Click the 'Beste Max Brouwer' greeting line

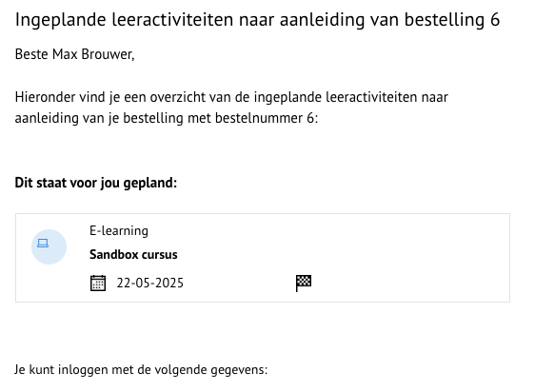coord(74,54)
